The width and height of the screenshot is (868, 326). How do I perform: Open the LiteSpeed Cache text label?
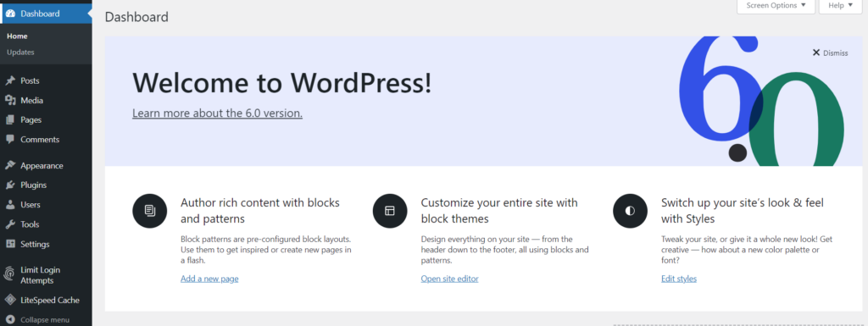click(x=50, y=300)
